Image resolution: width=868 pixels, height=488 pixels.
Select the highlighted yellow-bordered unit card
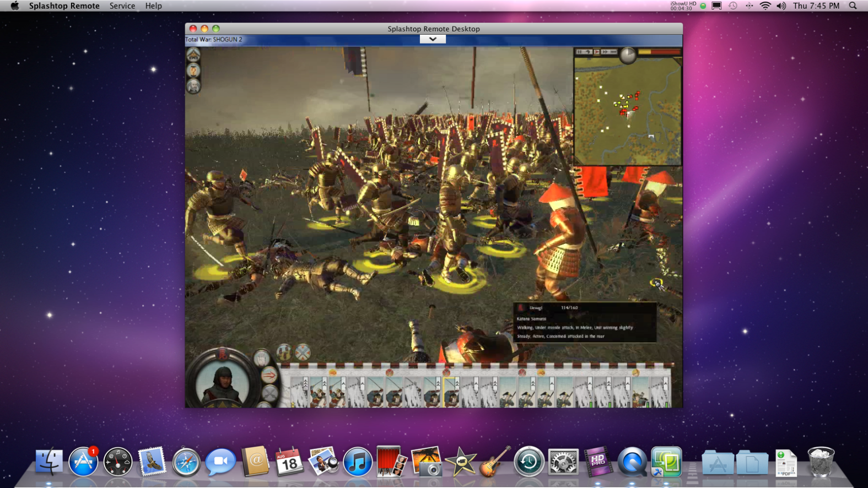pos(451,392)
